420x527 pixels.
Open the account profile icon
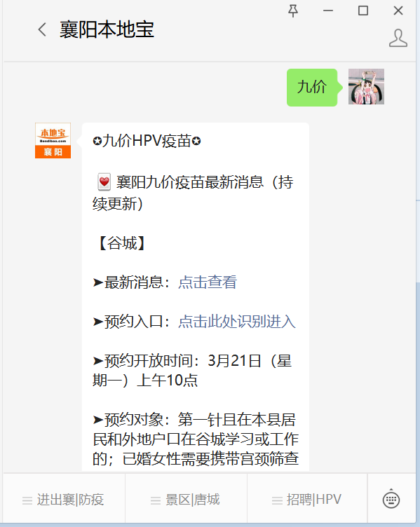coord(398,38)
